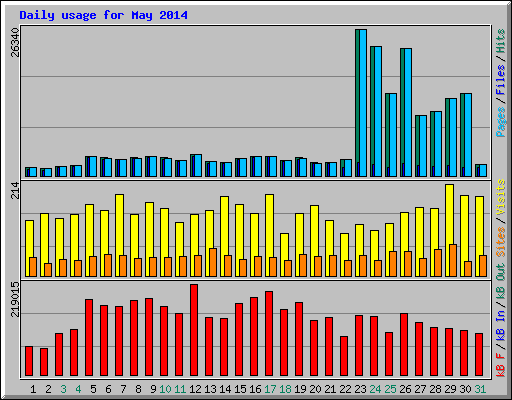Click the blue hits bar for day 12
This screenshot has height=400, width=512.
tap(198, 166)
